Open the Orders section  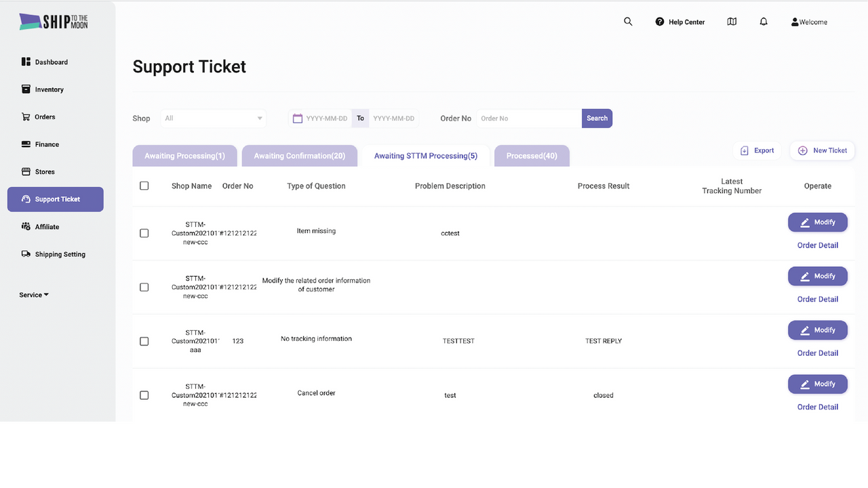[43, 117]
